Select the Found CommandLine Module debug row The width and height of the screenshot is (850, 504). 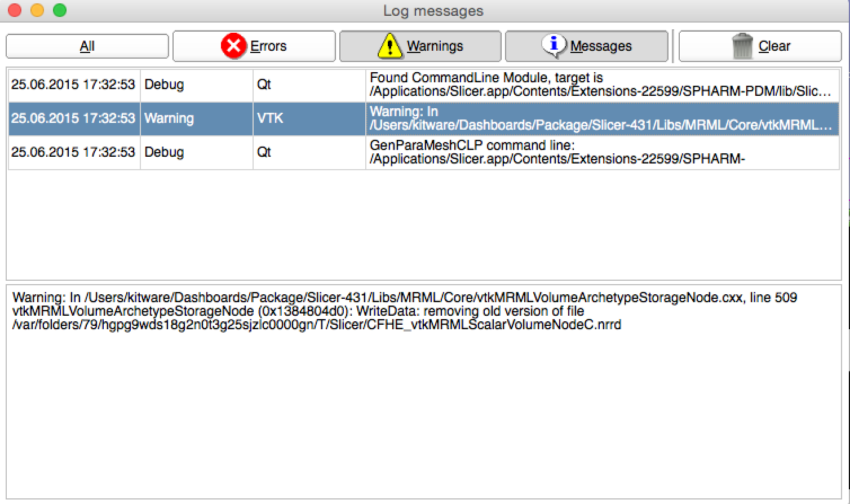click(x=600, y=85)
